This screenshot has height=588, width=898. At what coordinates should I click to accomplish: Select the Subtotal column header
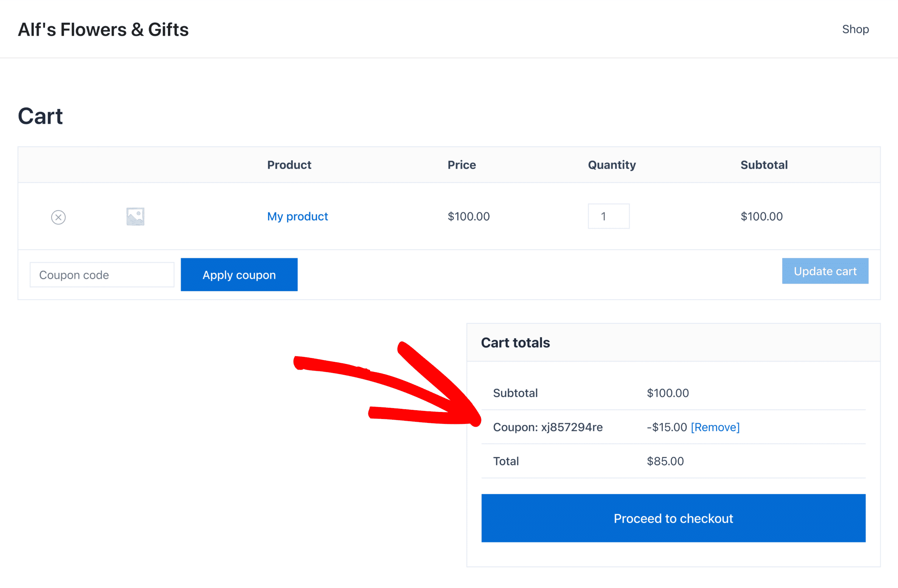[x=764, y=165]
